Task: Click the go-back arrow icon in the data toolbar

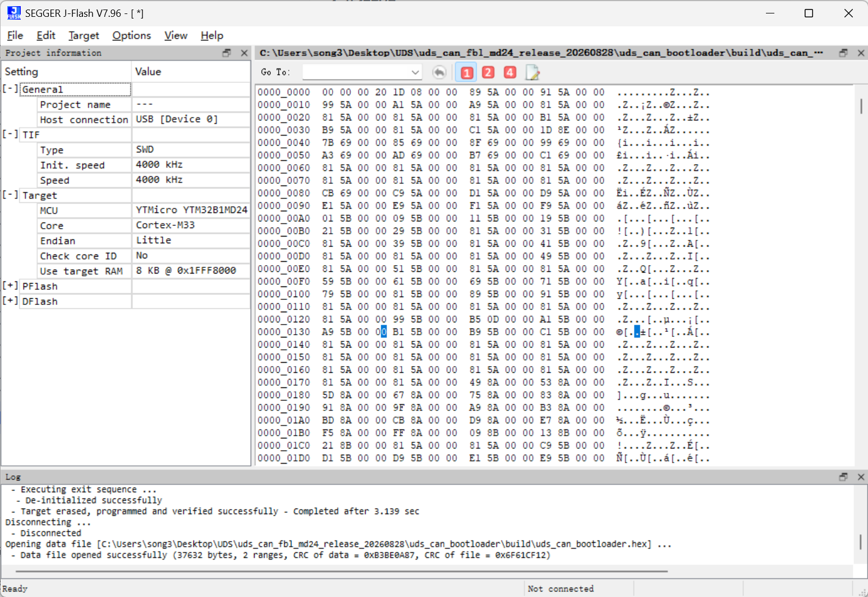Action: (440, 72)
